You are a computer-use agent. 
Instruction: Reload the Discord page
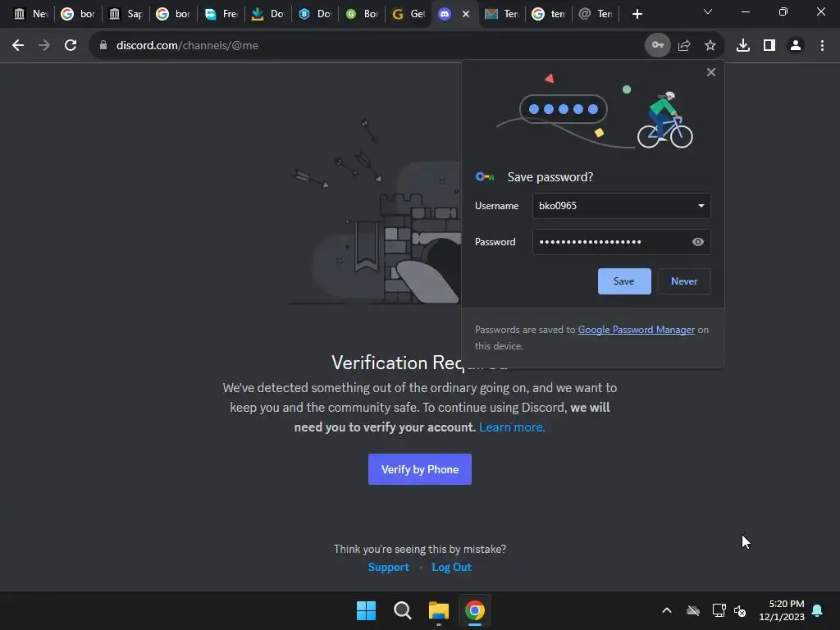[71, 46]
